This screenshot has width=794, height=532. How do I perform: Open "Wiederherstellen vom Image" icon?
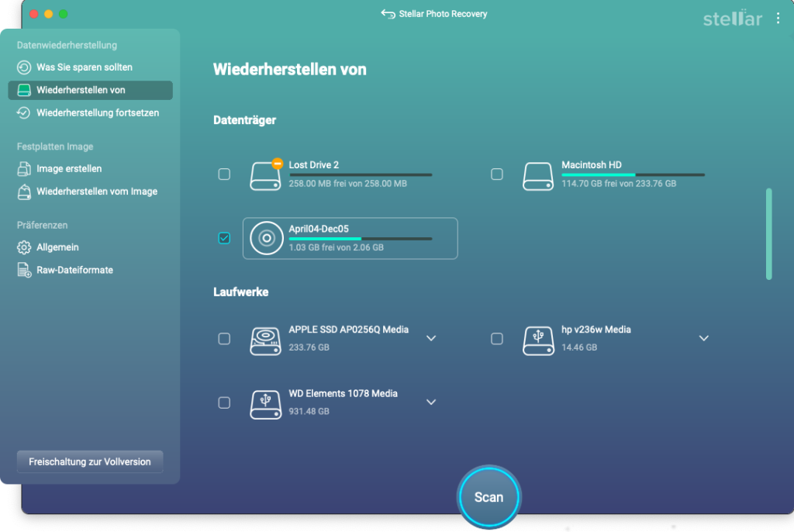(x=26, y=191)
